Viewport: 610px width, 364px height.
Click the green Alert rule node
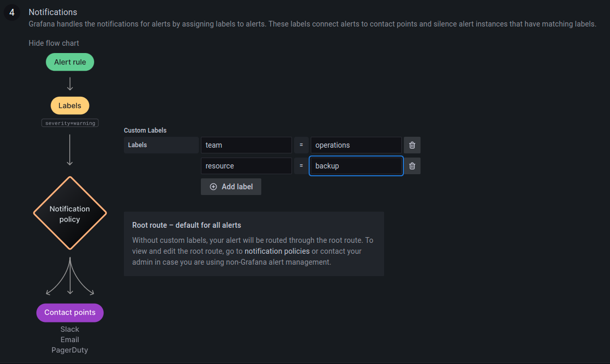click(x=70, y=62)
